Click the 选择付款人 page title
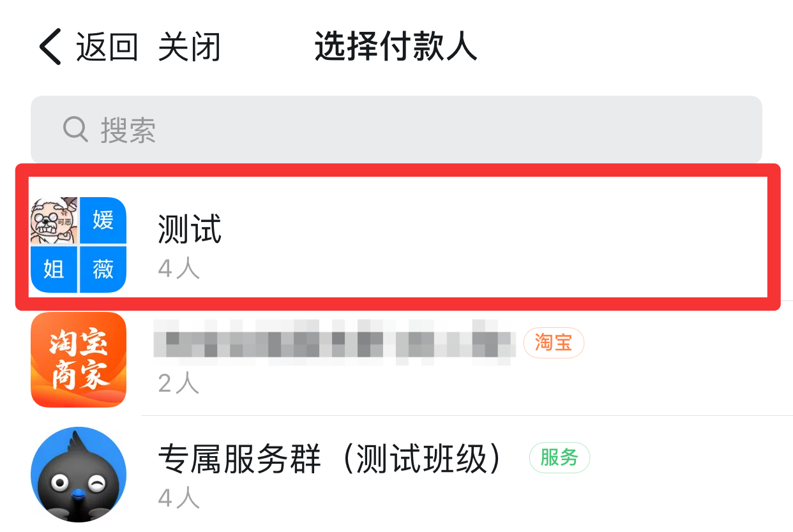 (x=396, y=47)
